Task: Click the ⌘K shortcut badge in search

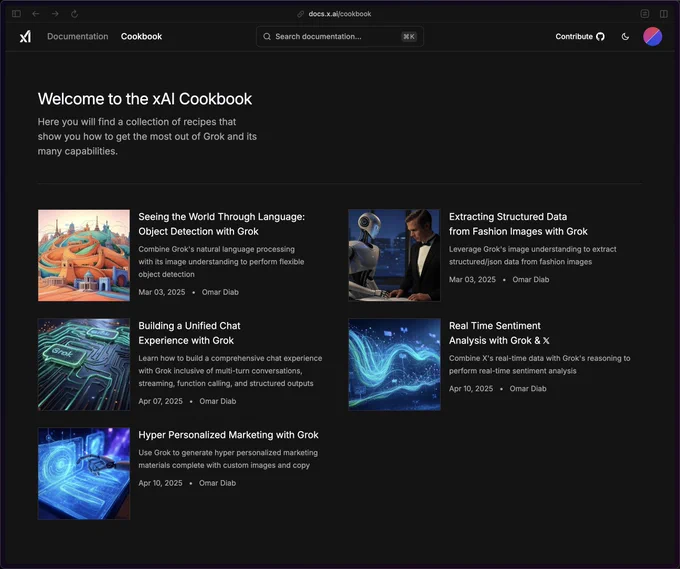Action: (409, 36)
